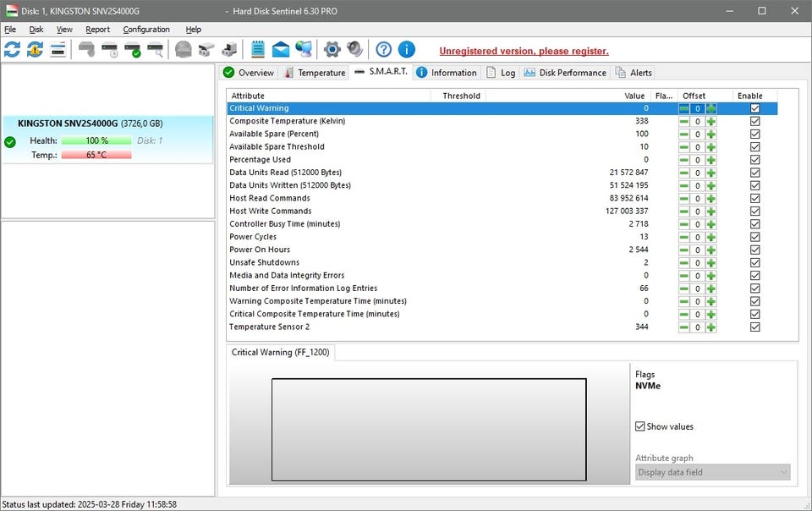Toggle Enable checkbox for Data Units Read
The image size is (812, 511).
click(x=755, y=173)
